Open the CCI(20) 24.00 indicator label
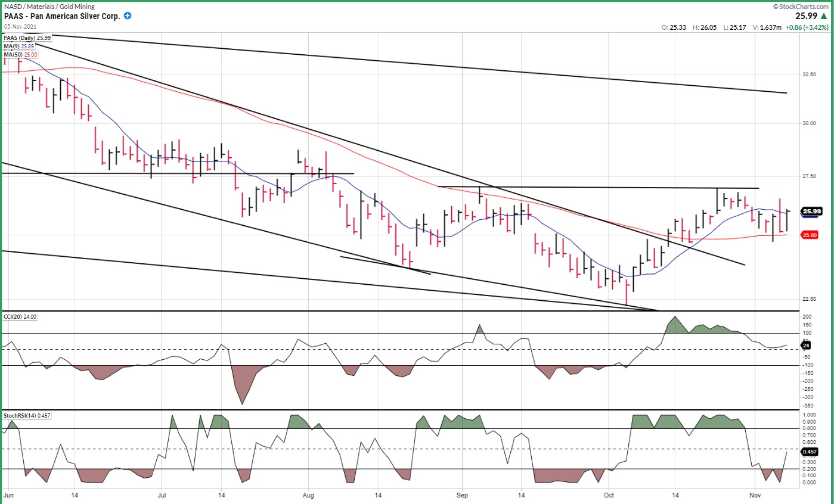 21,318
